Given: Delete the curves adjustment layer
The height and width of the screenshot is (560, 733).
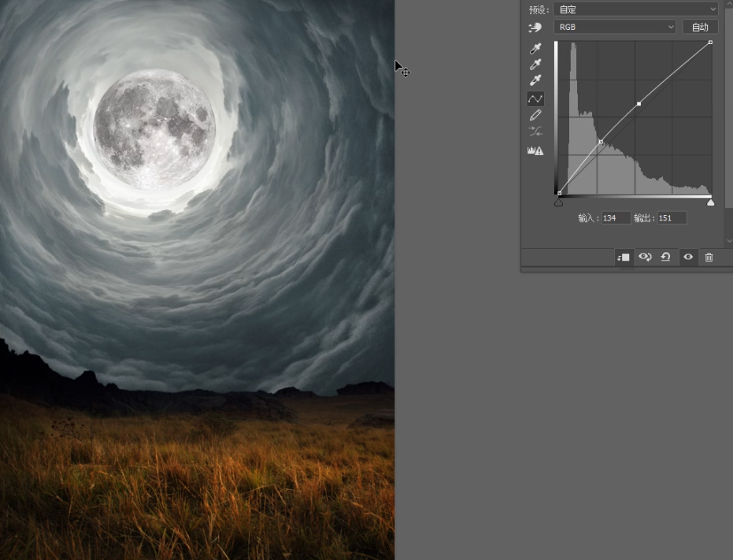Looking at the screenshot, I should pyautogui.click(x=709, y=258).
